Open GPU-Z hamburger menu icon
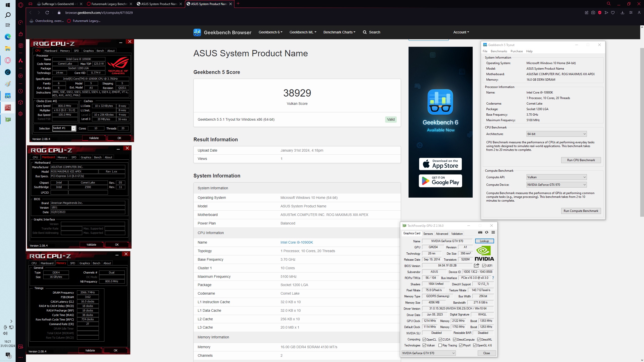 tap(493, 233)
